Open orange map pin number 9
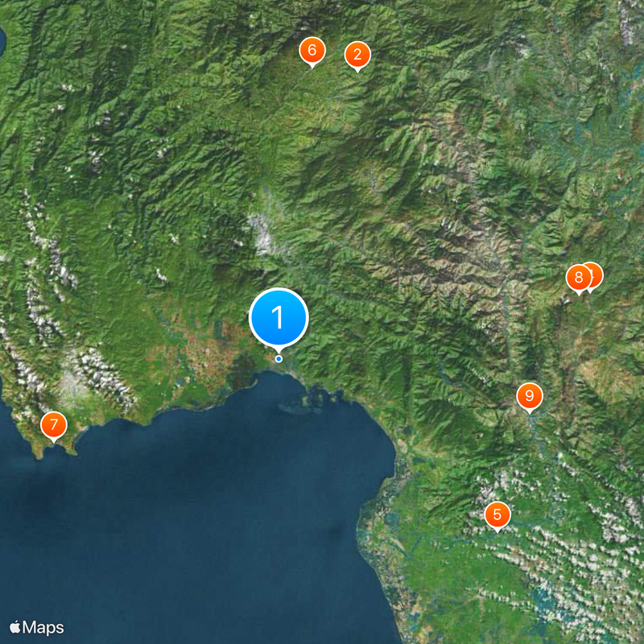This screenshot has height=644, width=644. pos(530,396)
